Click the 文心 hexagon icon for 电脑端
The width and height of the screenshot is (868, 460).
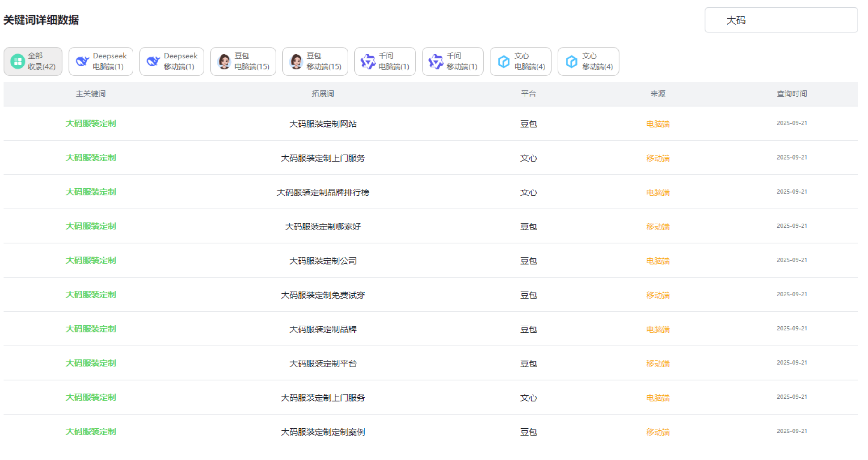(x=504, y=62)
